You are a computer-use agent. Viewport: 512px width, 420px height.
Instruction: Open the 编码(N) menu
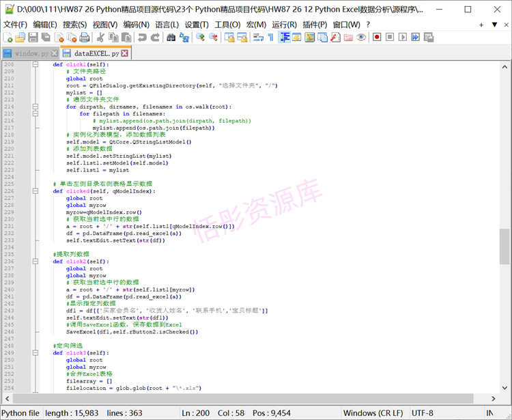click(136, 25)
